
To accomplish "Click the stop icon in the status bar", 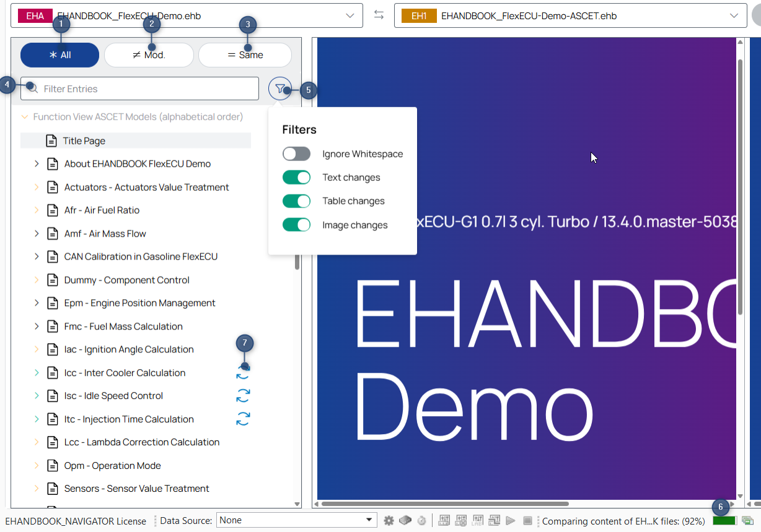I will [527, 521].
